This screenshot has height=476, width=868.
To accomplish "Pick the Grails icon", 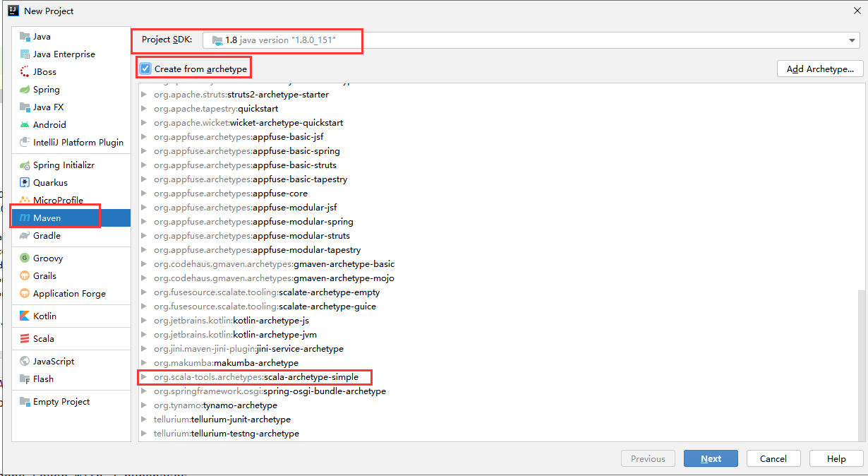I will coord(25,276).
